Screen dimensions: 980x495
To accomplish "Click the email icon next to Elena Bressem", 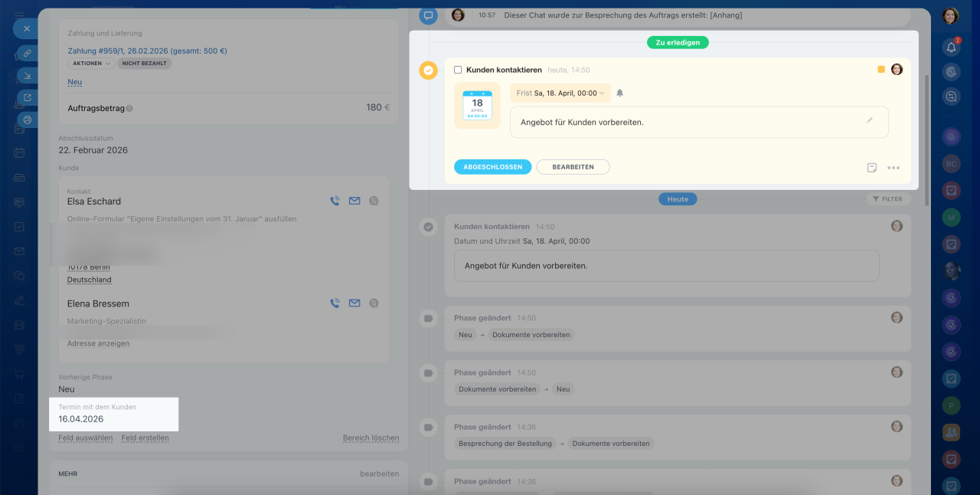I will click(x=354, y=303).
